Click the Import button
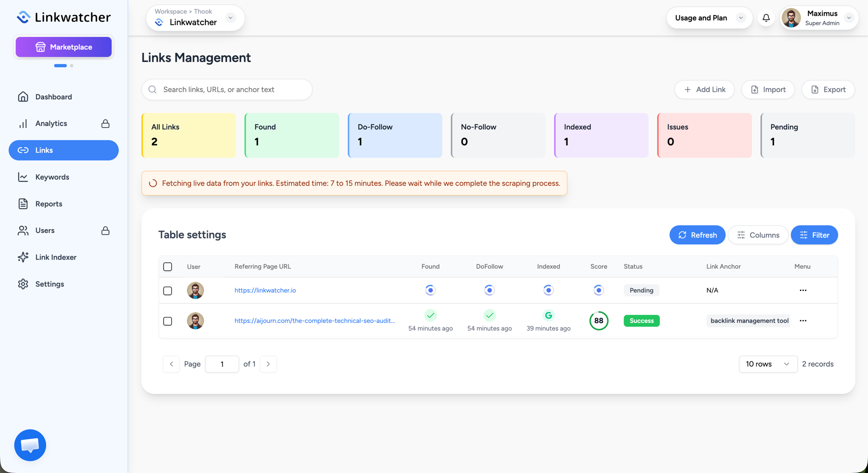Screen dimensions: 868x473 (768, 90)
